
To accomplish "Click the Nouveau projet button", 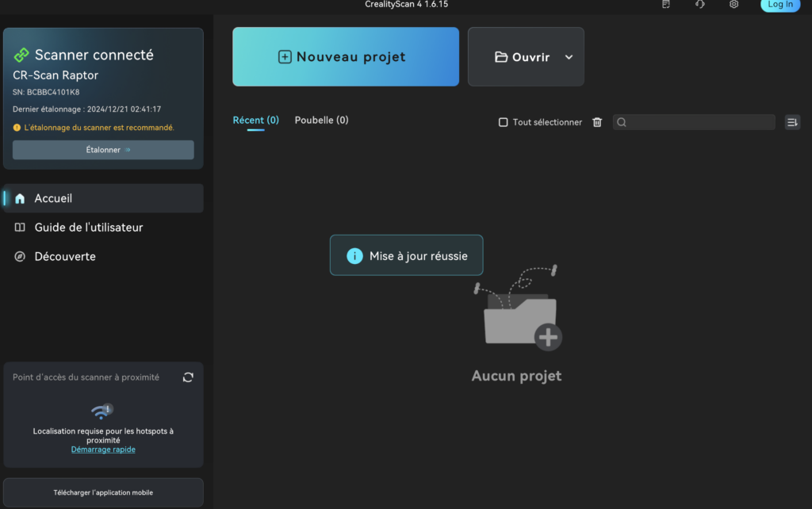I will tap(346, 56).
